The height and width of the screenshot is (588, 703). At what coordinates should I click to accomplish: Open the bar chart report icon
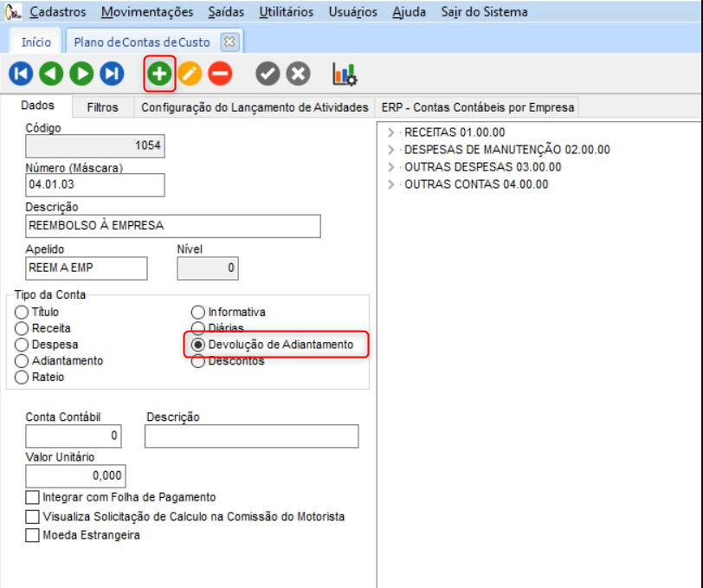pyautogui.click(x=345, y=74)
